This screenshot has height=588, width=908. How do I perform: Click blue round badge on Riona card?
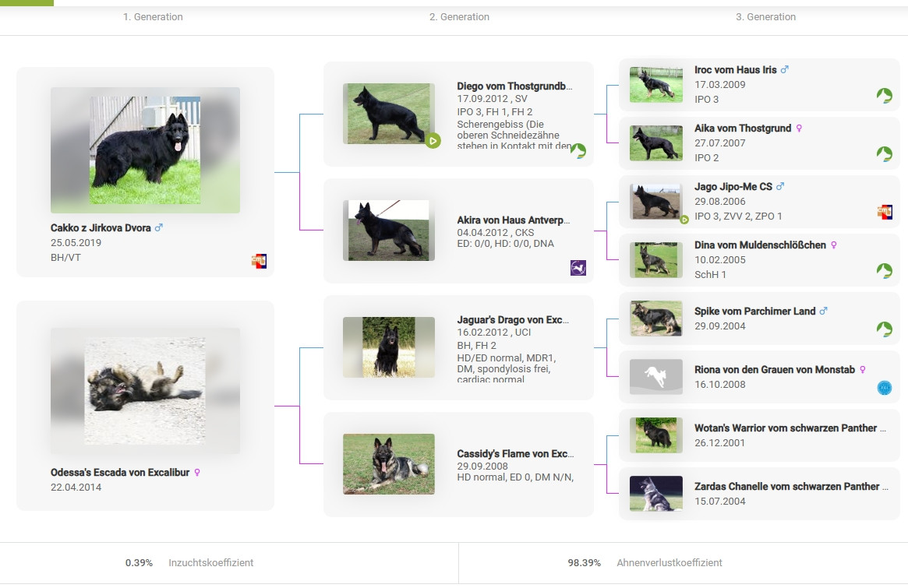click(x=884, y=388)
